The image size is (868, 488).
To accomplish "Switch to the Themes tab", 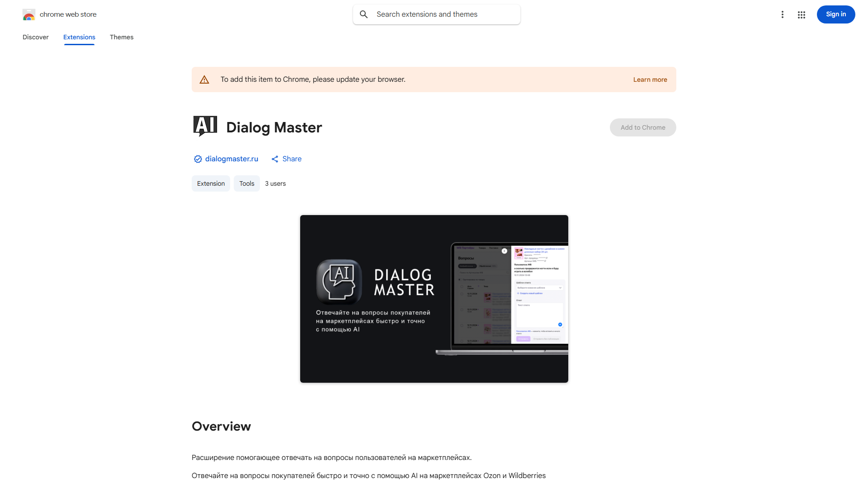I will tap(121, 37).
